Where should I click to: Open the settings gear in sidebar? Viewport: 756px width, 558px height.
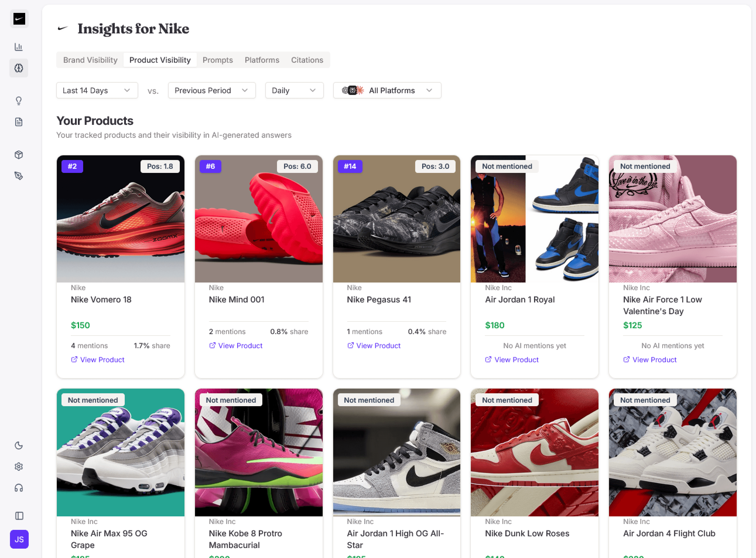18,467
